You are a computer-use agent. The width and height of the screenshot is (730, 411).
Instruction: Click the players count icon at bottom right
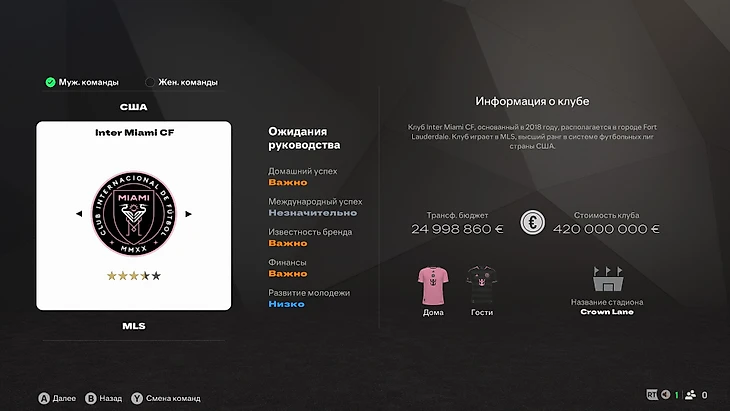pyautogui.click(x=690, y=395)
